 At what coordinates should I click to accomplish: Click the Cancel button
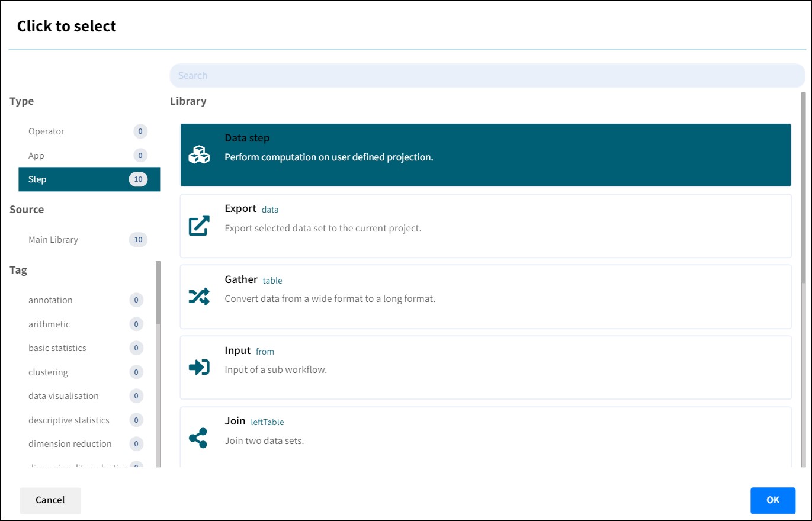50,500
